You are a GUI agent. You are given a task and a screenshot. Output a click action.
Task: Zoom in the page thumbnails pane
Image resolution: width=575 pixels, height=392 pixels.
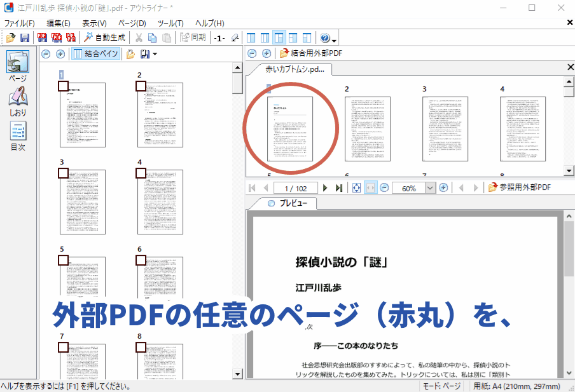pos(60,54)
